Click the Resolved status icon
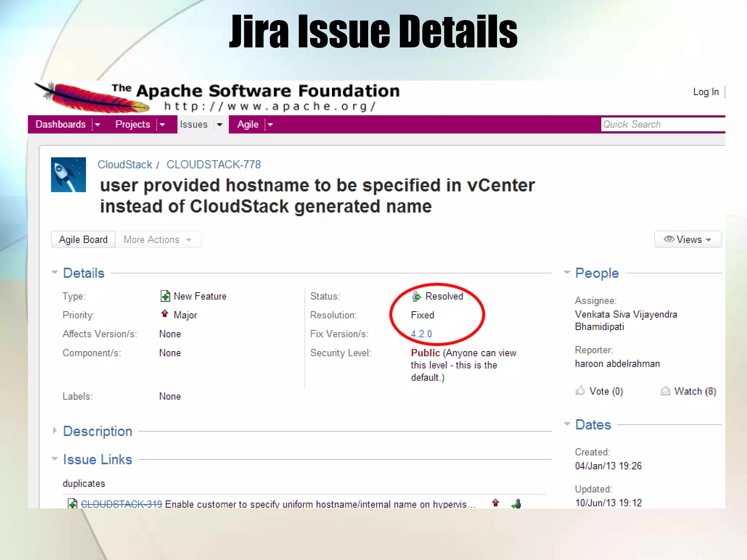 click(x=416, y=296)
